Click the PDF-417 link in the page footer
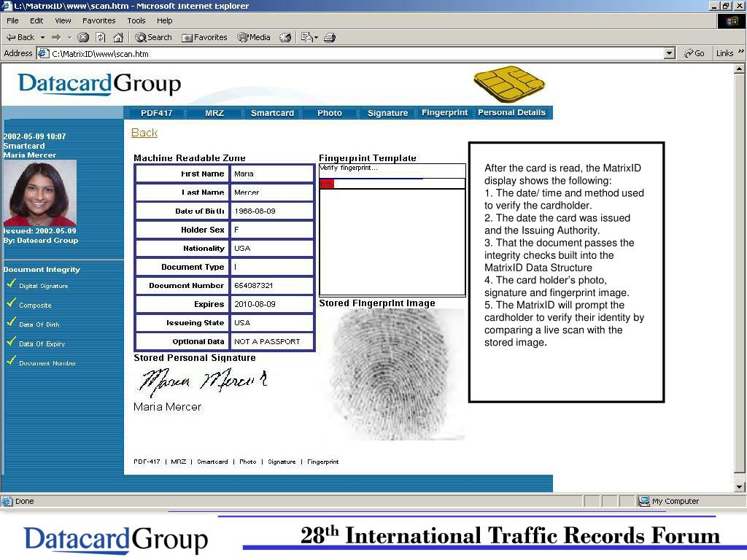 click(147, 462)
